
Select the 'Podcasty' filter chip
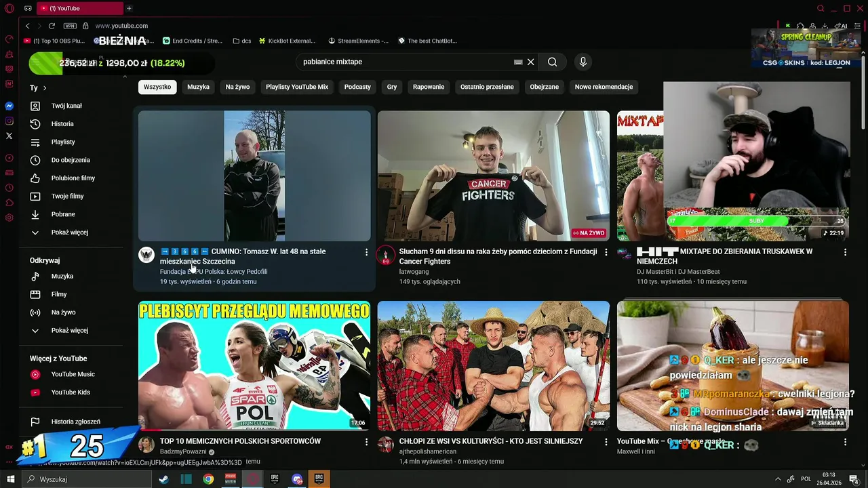point(357,87)
